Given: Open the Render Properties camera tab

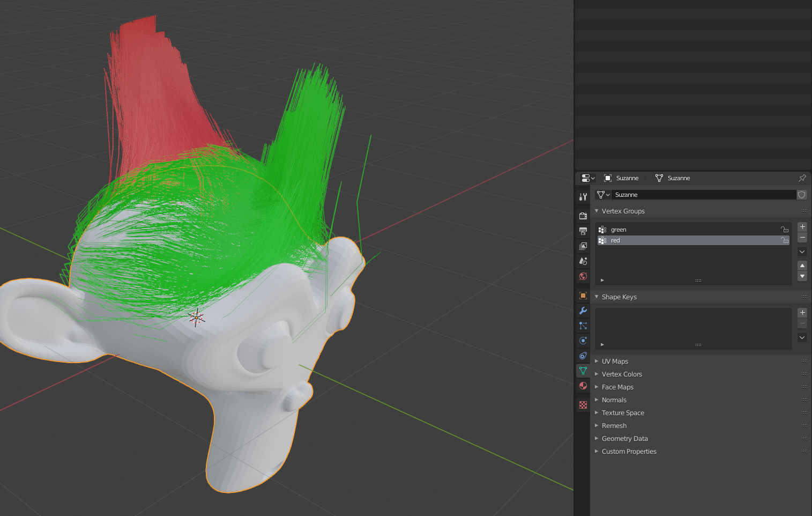Looking at the screenshot, I should [583, 215].
